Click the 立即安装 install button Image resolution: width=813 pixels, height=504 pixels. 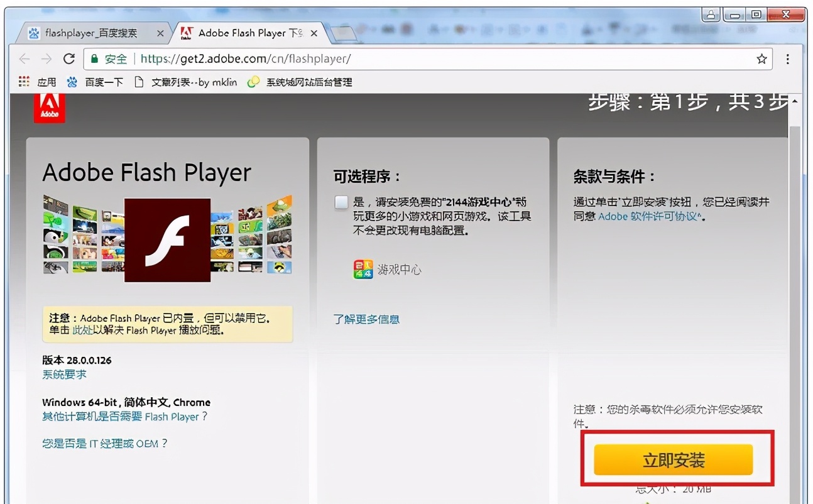pos(672,459)
